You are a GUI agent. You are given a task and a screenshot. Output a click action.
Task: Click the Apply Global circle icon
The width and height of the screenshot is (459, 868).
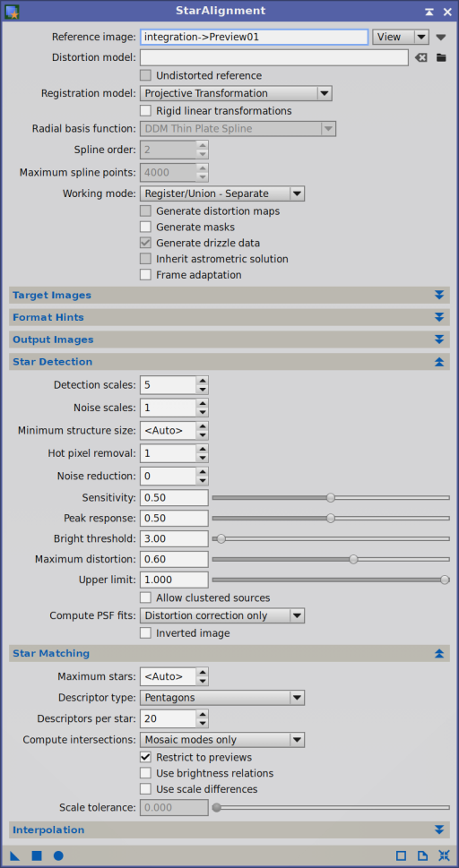58,855
